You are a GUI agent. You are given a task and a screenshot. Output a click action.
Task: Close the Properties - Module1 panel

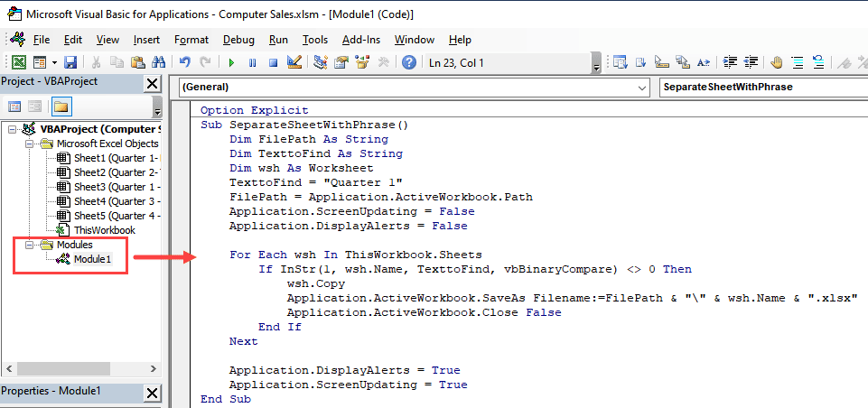(x=152, y=393)
